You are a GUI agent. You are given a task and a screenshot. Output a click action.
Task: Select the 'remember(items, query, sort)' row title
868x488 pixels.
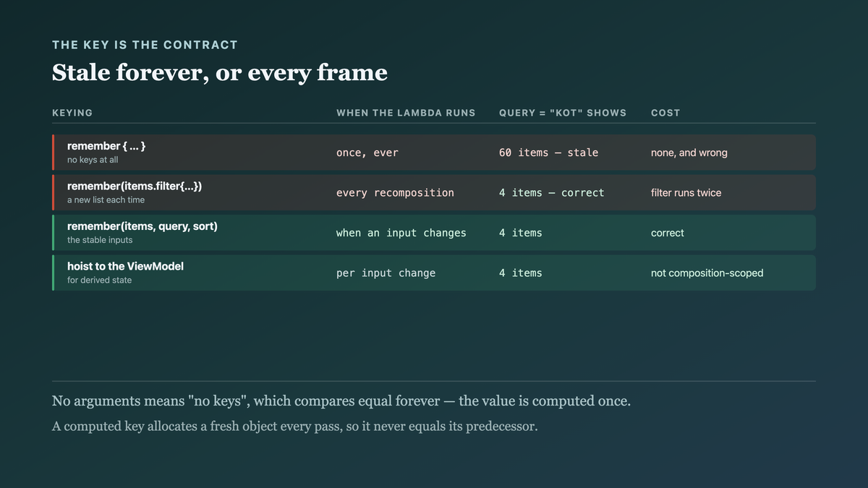142,226
